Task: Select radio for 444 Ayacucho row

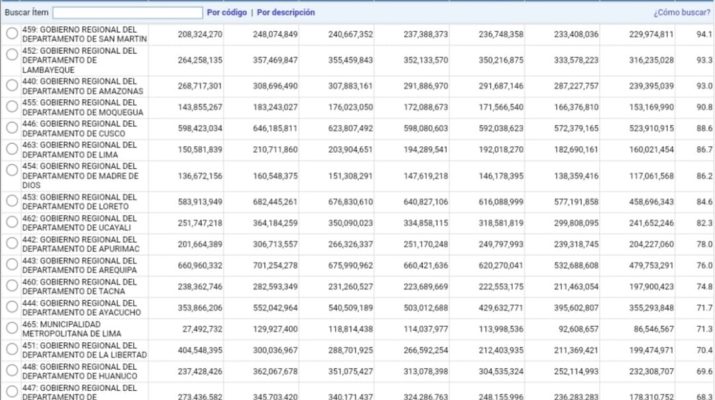Action: tap(12, 306)
